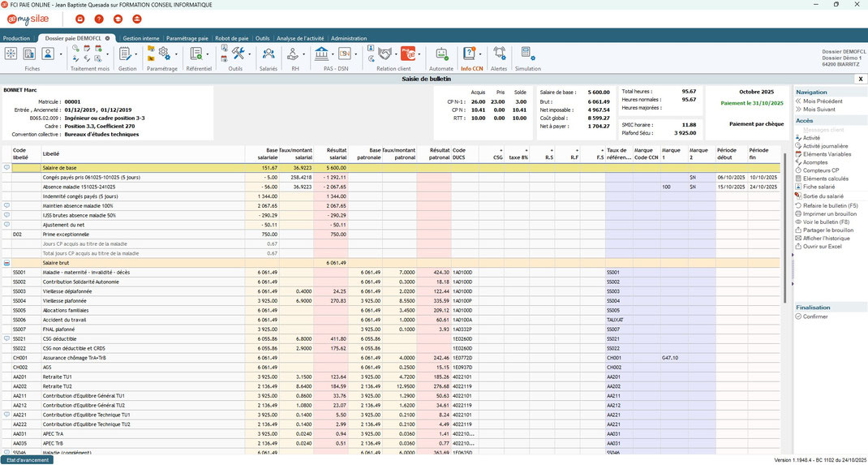Click the Info CCN icon
Image resolution: width=868 pixels, height=465 pixels.
coord(470,54)
